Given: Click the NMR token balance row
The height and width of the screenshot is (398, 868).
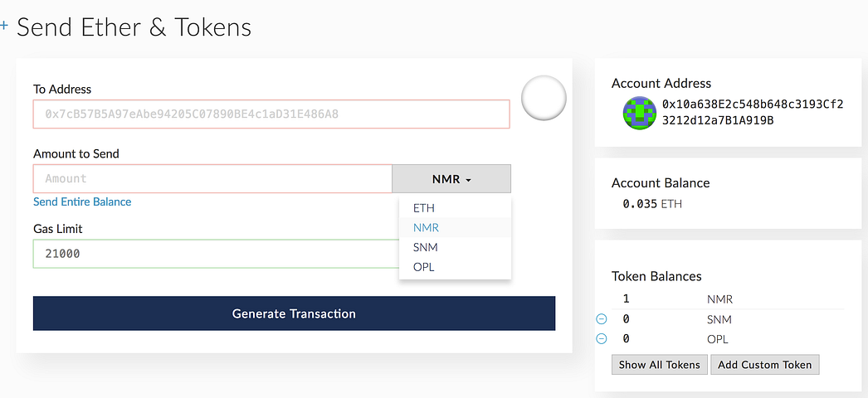Looking at the screenshot, I should click(x=719, y=299).
